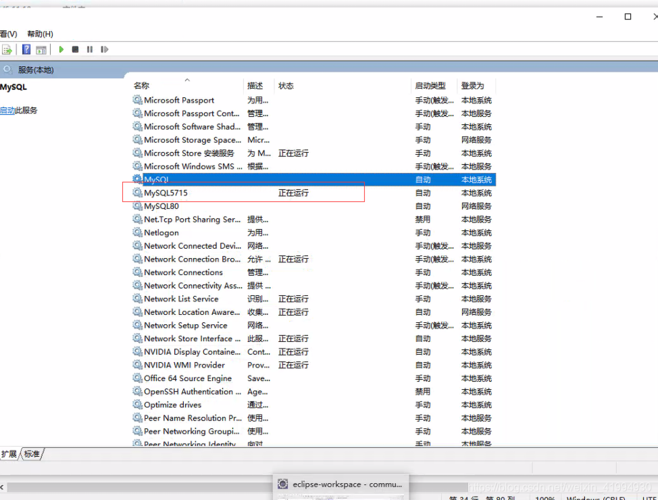Click the Start Service green play icon
Screen dimensions: 658x500
pos(61,50)
